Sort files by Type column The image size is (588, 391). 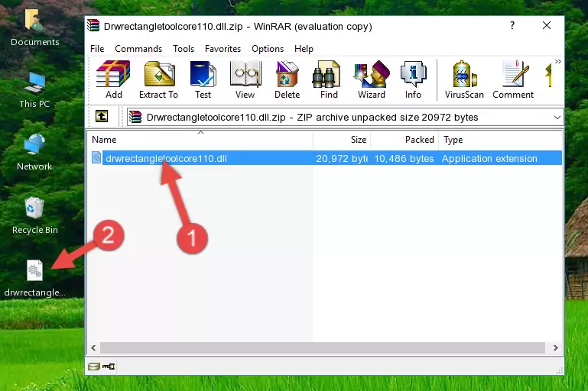[500, 140]
